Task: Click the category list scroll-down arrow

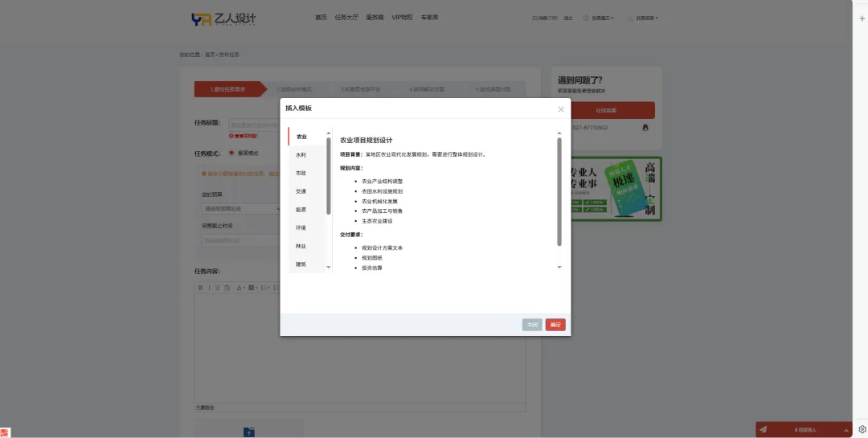Action: coord(328,268)
